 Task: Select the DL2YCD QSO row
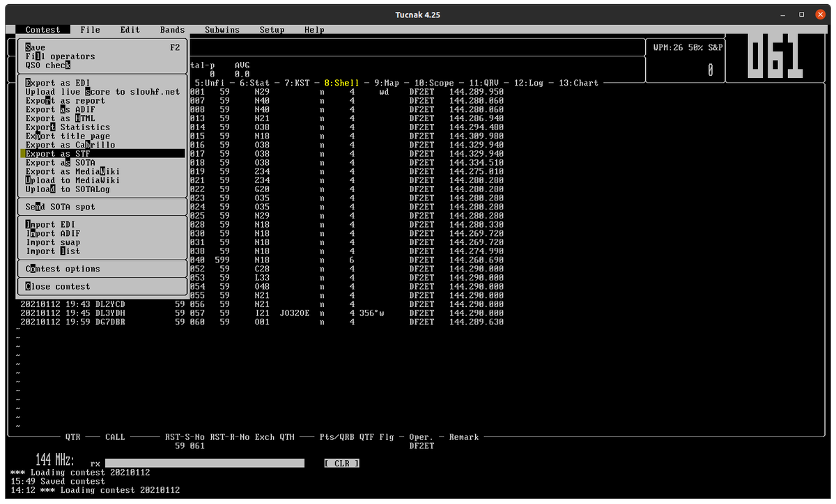click(x=262, y=304)
